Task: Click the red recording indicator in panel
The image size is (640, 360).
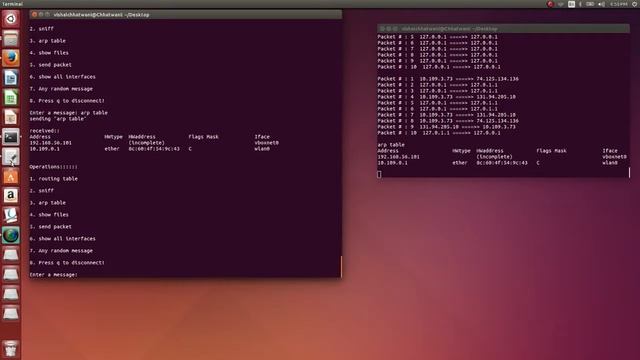Action: [x=550, y=4]
